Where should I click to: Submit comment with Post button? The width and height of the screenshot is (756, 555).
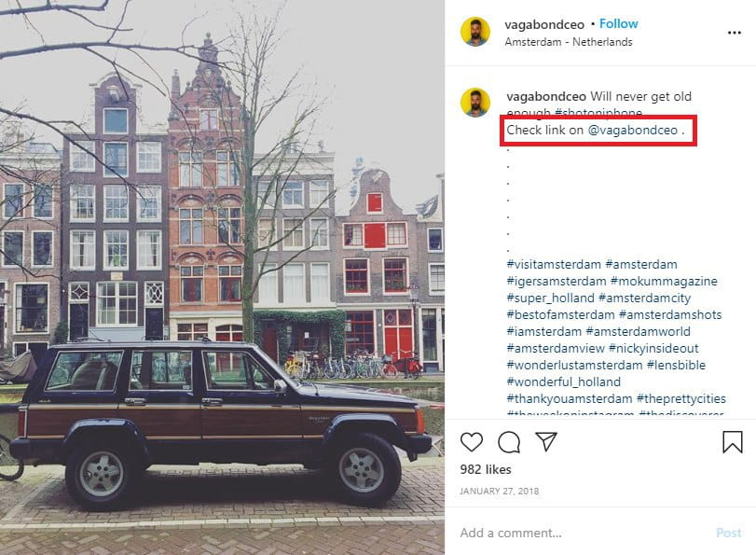pos(729,533)
